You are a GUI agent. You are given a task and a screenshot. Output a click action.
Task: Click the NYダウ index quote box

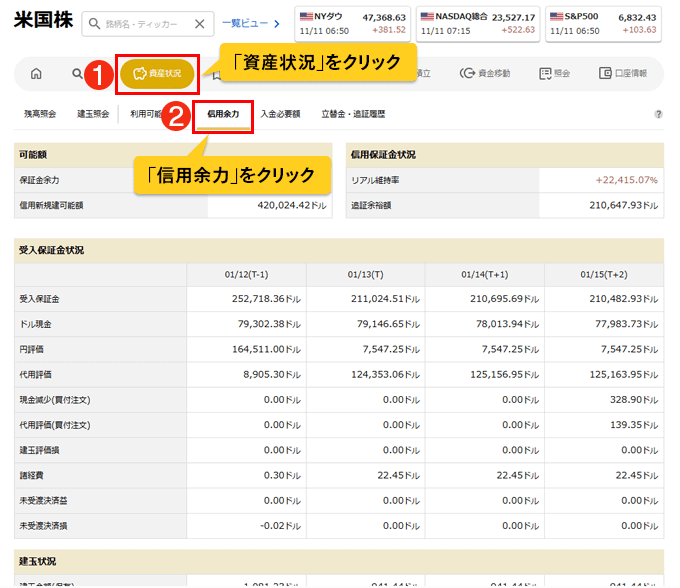(352, 23)
